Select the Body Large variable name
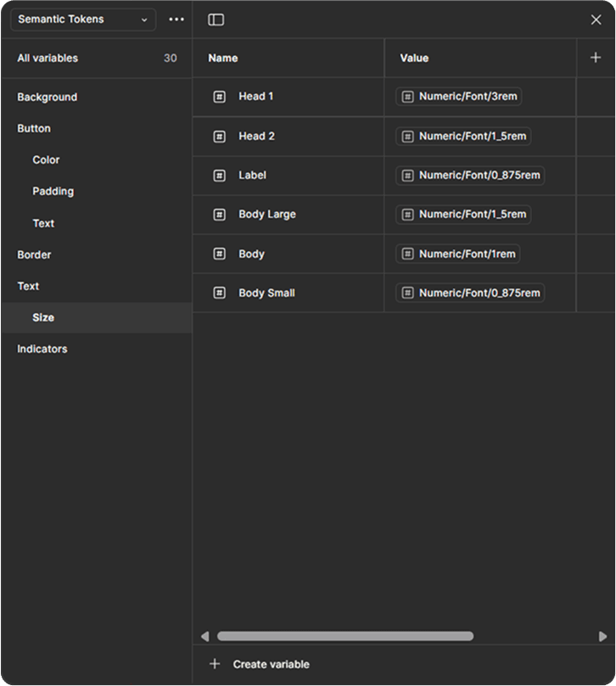Image resolution: width=616 pixels, height=686 pixels. click(267, 215)
